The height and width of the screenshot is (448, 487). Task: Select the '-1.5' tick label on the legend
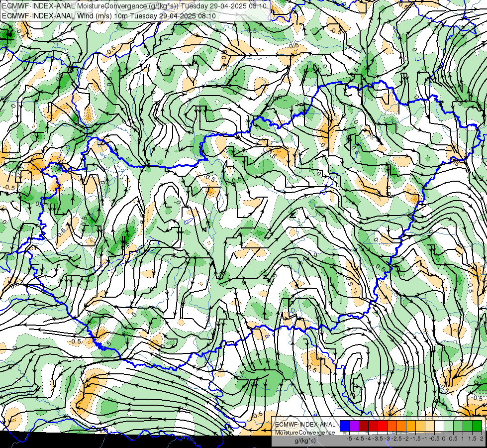(x=415, y=439)
